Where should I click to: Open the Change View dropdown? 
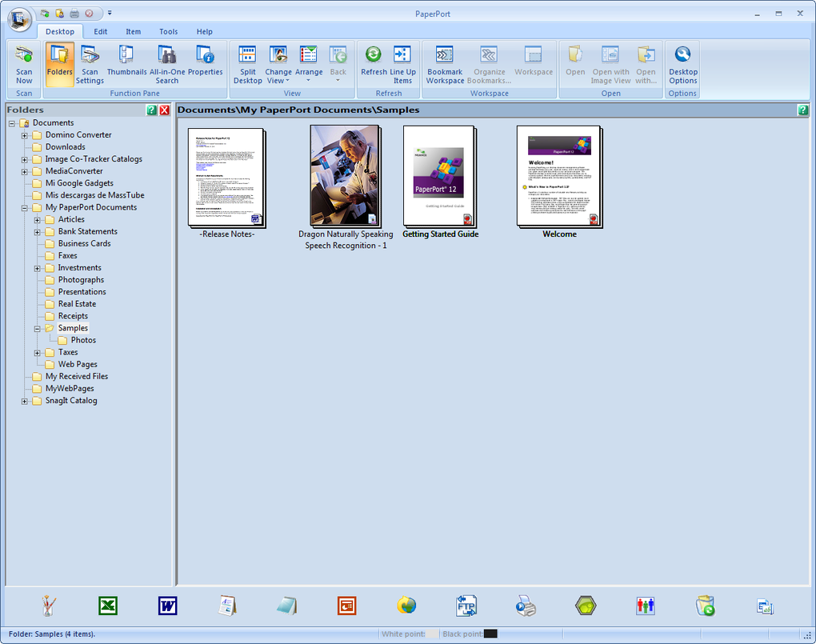[278, 65]
